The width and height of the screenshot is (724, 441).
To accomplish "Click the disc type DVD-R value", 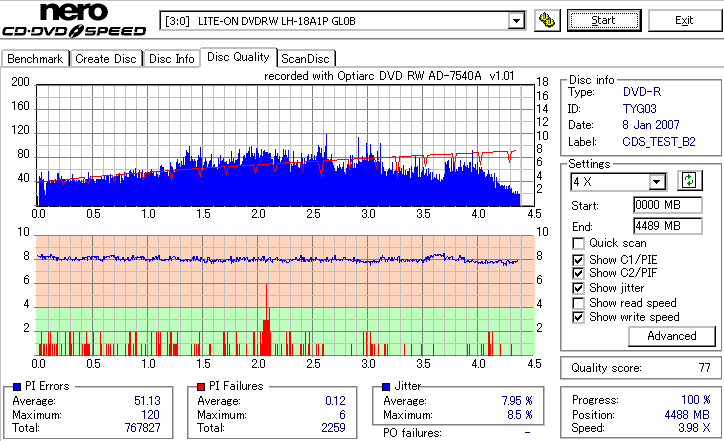I will click(642, 92).
